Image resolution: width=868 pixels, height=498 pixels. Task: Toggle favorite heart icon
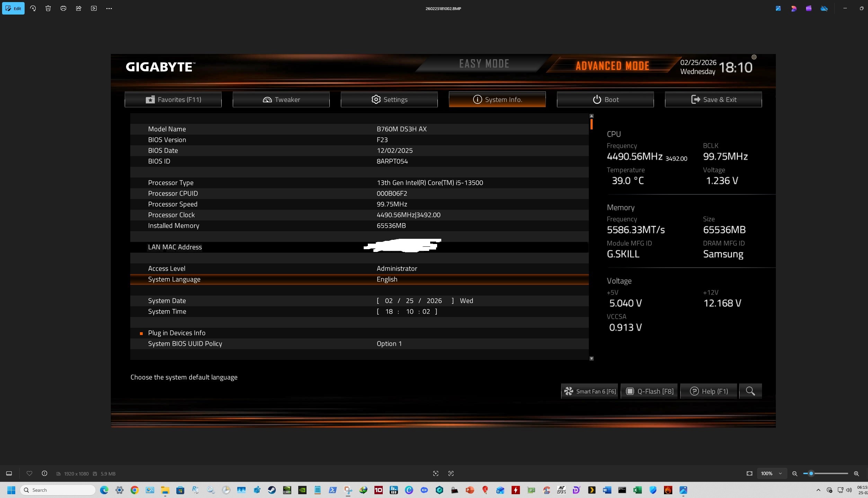click(x=29, y=473)
